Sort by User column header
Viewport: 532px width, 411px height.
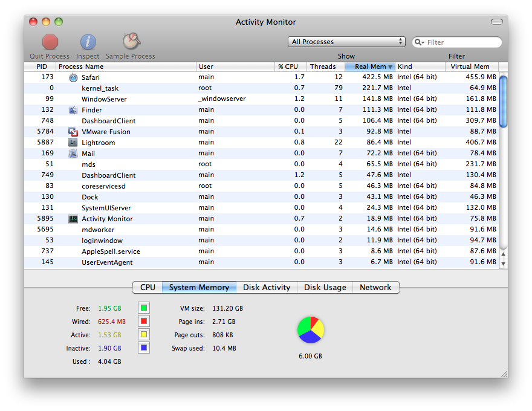coord(235,66)
